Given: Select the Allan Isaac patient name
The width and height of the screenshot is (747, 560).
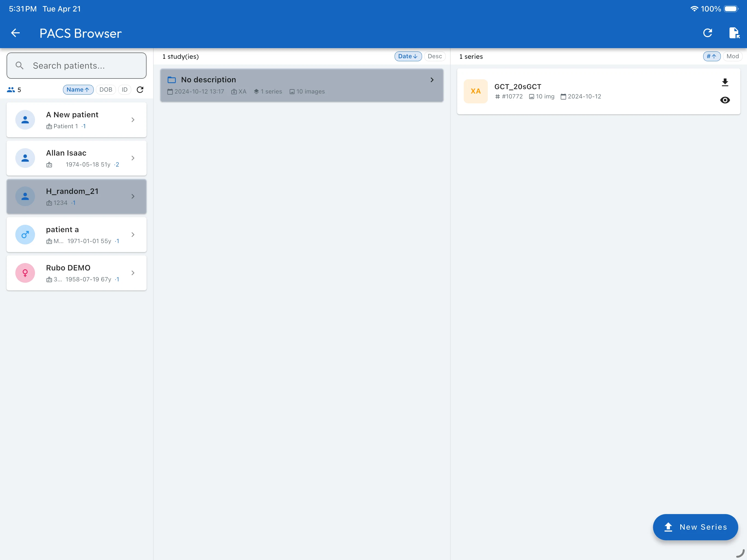Looking at the screenshot, I should 66,153.
